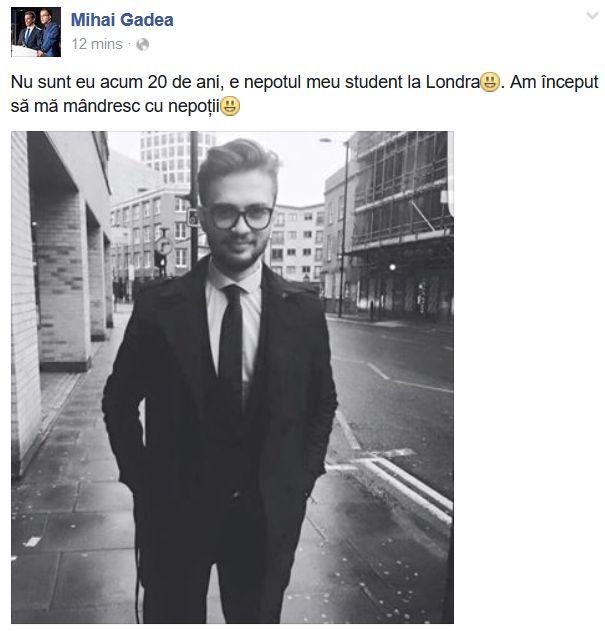Viewport: 605px width, 631px height.
Task: Click the "12 mins" post timestamp
Action: [97, 44]
